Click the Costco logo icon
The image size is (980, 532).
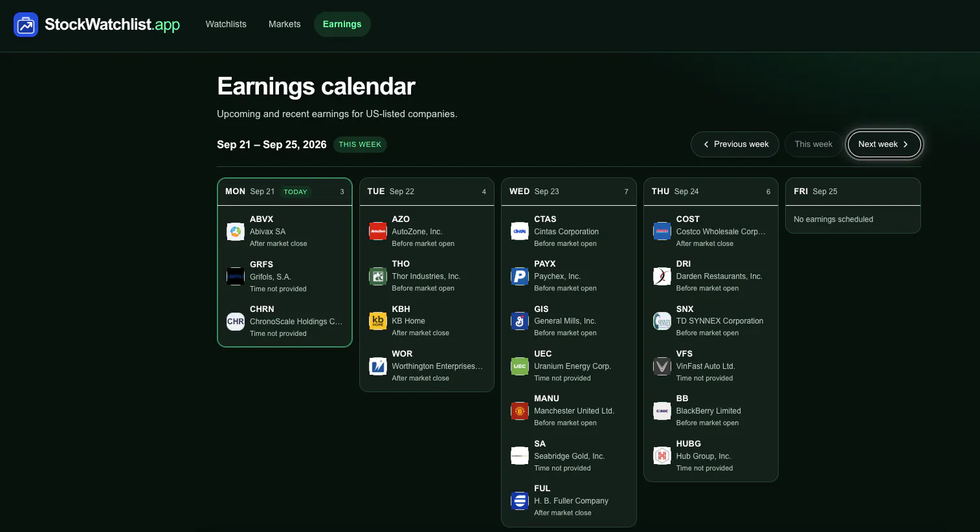coord(662,231)
